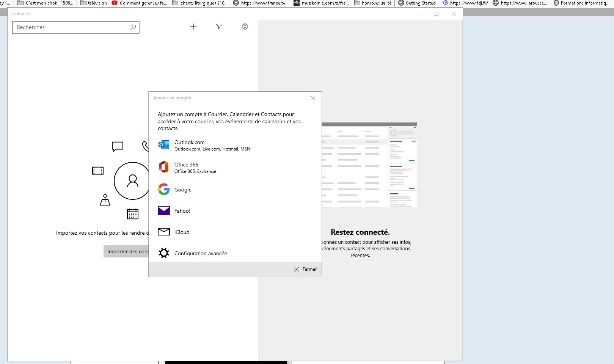Click Importer des contacts button

[x=126, y=251]
